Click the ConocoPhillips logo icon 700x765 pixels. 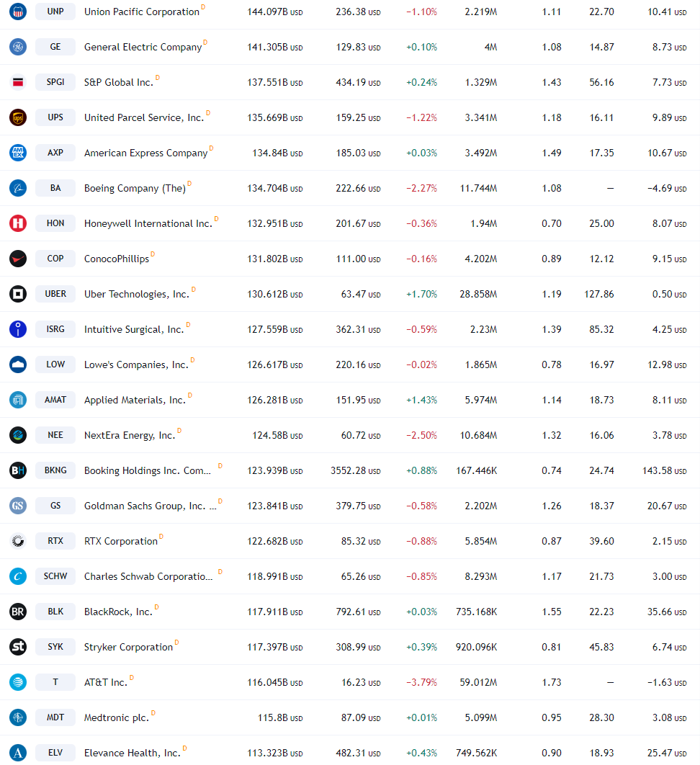pyautogui.click(x=18, y=259)
